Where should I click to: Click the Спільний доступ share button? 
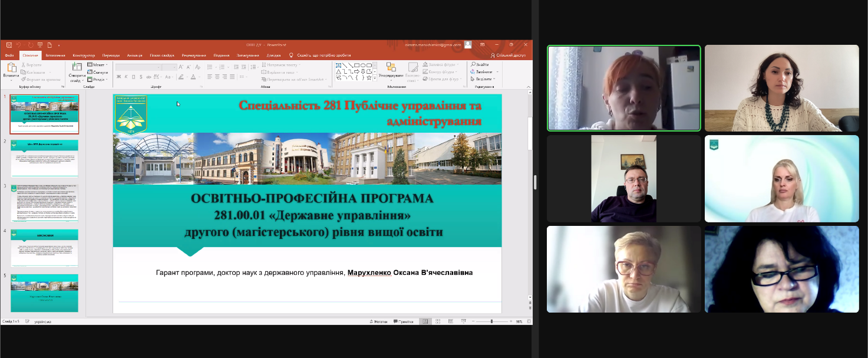(x=507, y=55)
